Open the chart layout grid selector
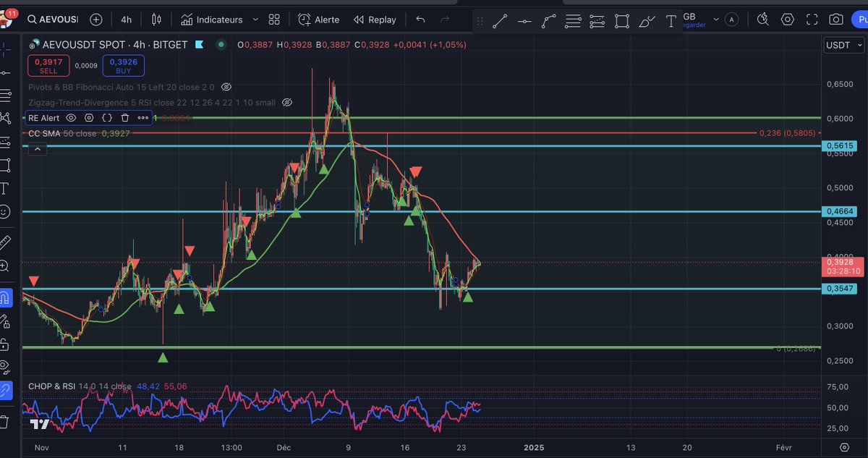The image size is (868, 458). click(273, 20)
